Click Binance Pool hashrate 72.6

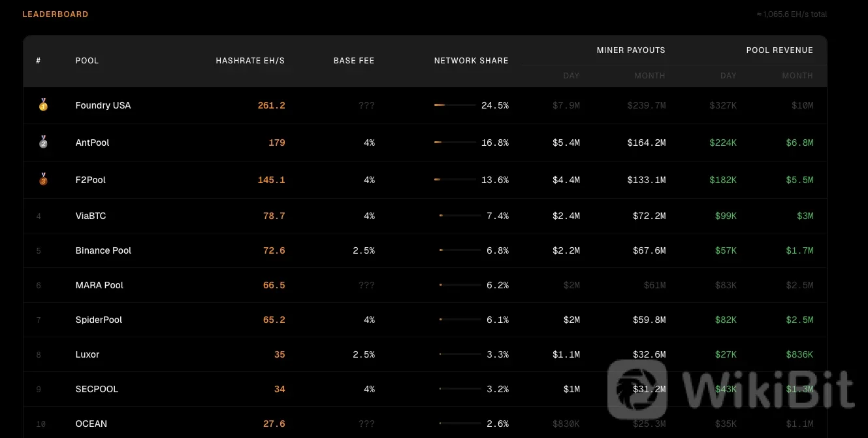pyautogui.click(x=274, y=250)
